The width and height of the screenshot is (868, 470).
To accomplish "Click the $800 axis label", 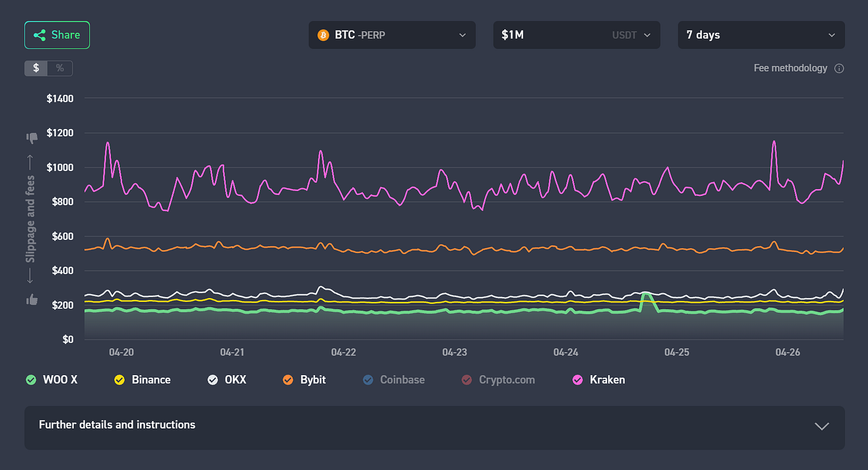I will point(62,202).
